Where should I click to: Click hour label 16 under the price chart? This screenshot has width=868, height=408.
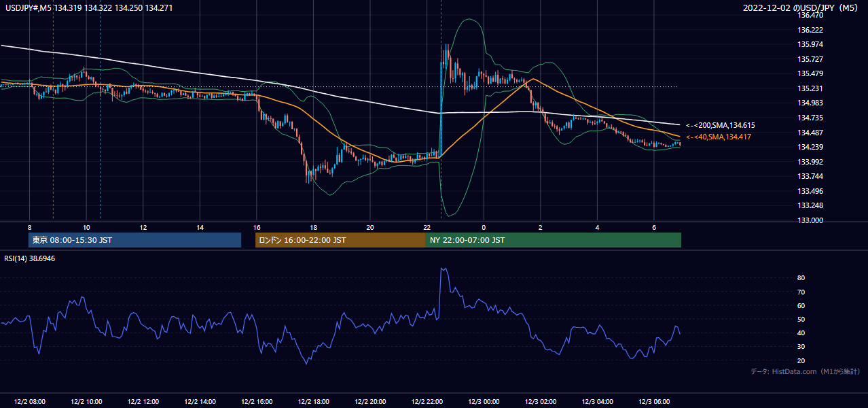[x=257, y=226]
